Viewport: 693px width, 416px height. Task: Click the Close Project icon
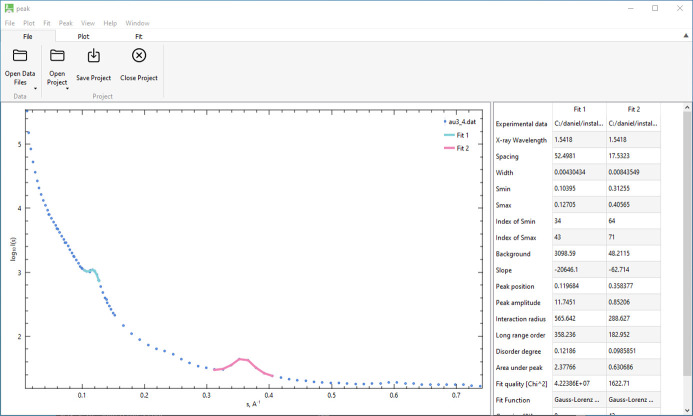(x=139, y=56)
